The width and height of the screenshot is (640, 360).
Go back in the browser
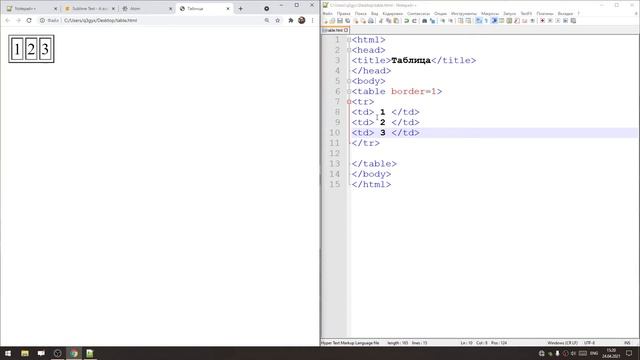tap(7, 20)
